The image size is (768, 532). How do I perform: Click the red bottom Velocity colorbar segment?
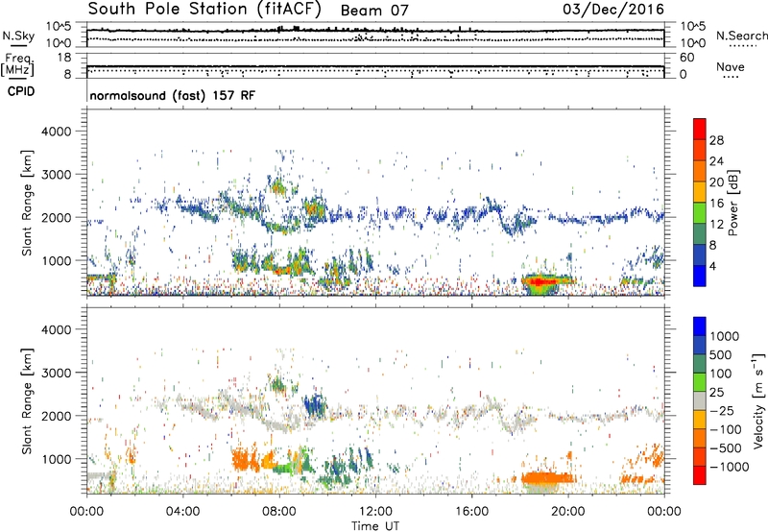[x=700, y=475]
